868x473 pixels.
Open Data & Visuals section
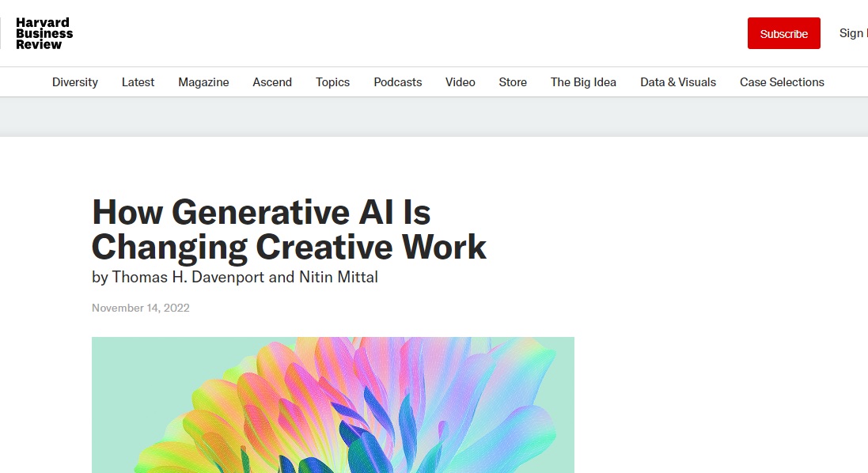678,82
